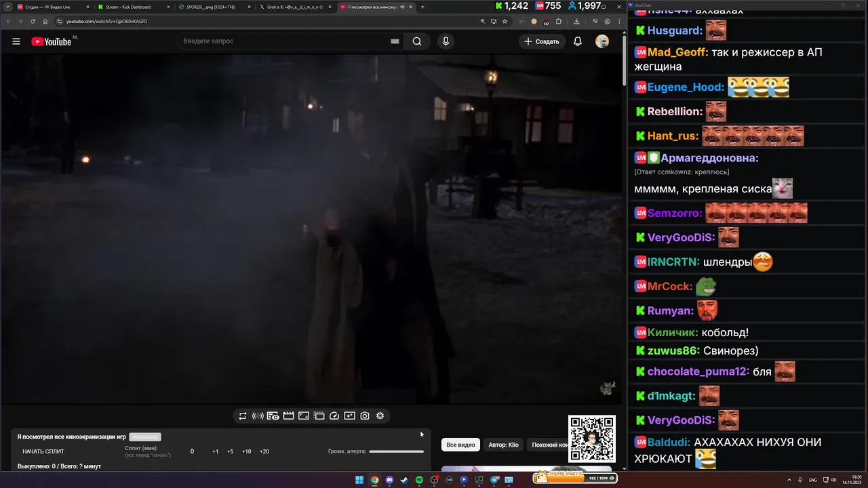The height and width of the screenshot is (488, 868).
Task: Take a screenshot with the camera icon
Action: click(365, 416)
